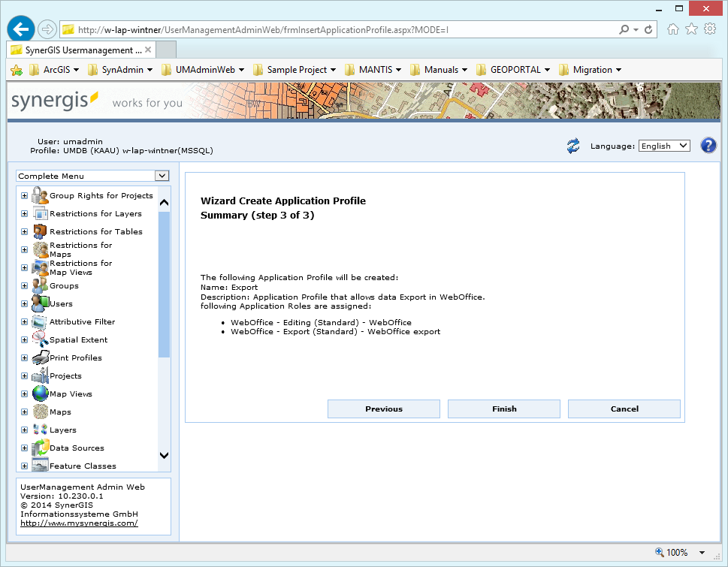Open Attributive Filter via its icon

[39, 321]
